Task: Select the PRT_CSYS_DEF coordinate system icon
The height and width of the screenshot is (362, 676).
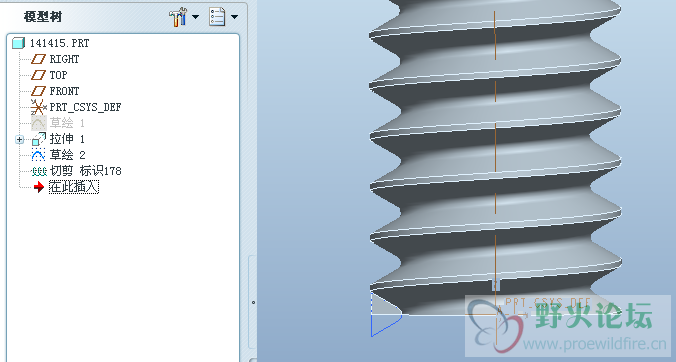Action: pos(38,106)
